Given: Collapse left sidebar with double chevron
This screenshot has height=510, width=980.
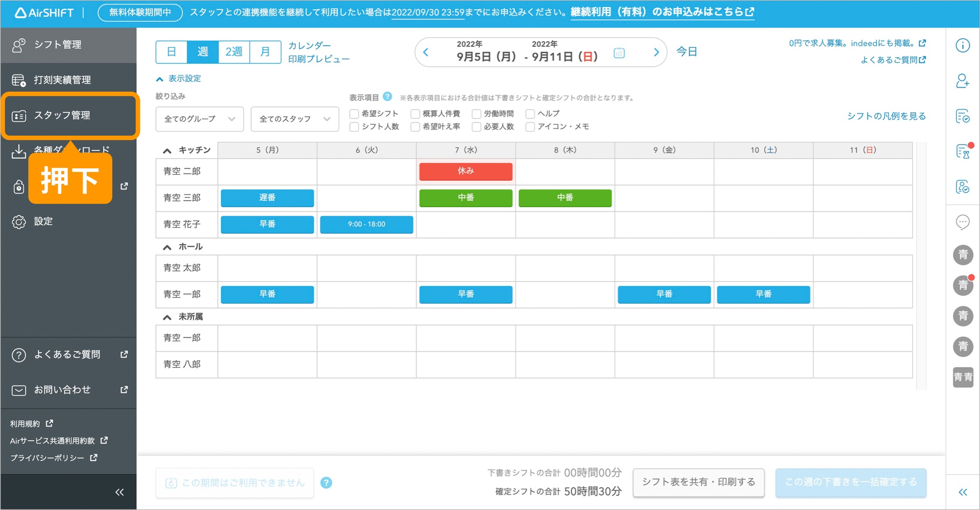Looking at the screenshot, I should 119,492.
